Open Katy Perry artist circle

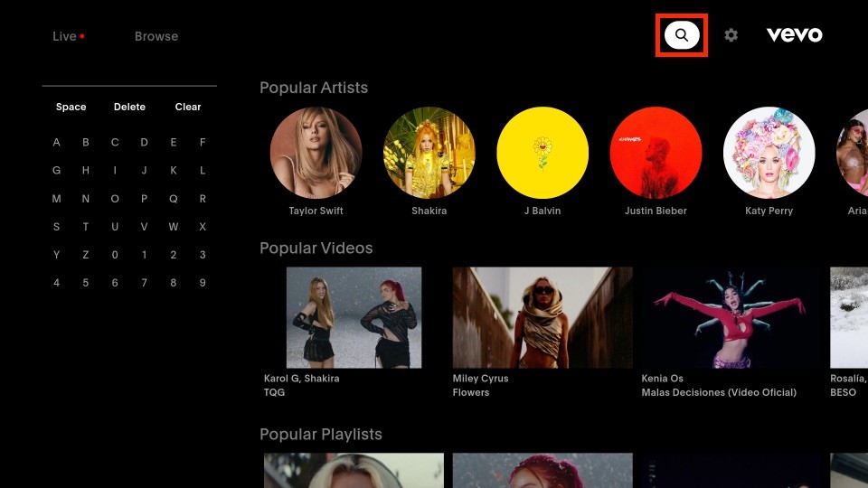pyautogui.click(x=769, y=153)
